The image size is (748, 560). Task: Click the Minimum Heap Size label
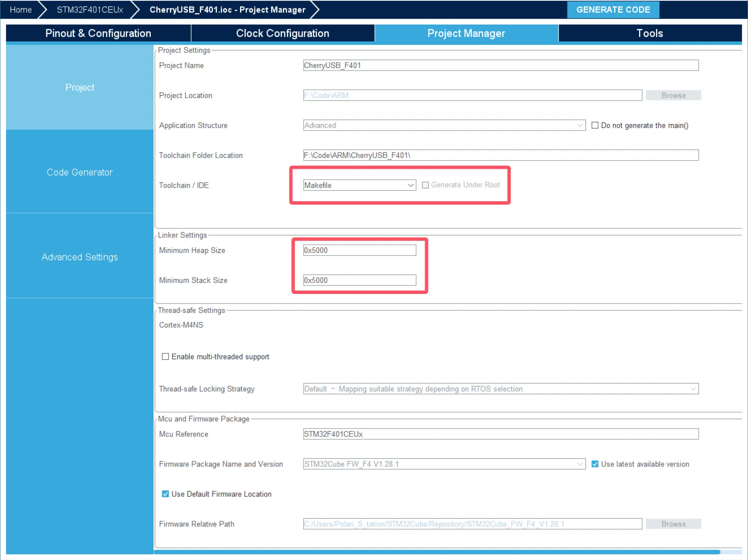pyautogui.click(x=192, y=250)
